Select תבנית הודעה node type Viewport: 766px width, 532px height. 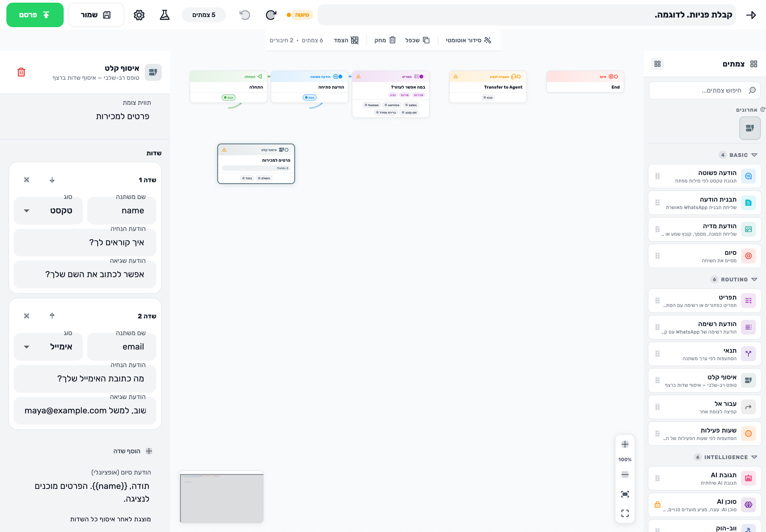pos(705,203)
